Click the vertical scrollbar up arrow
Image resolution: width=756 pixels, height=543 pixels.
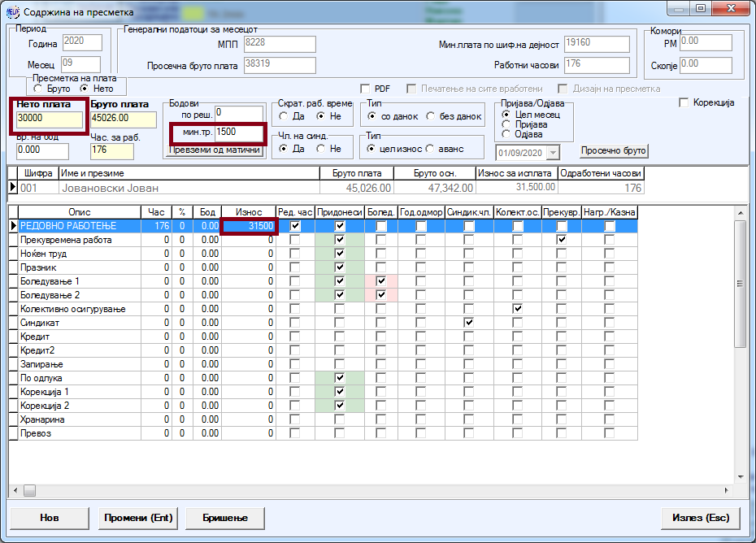741,212
